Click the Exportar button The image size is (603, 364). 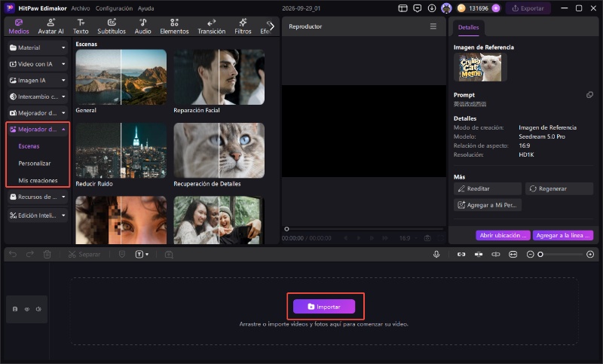[x=528, y=8]
